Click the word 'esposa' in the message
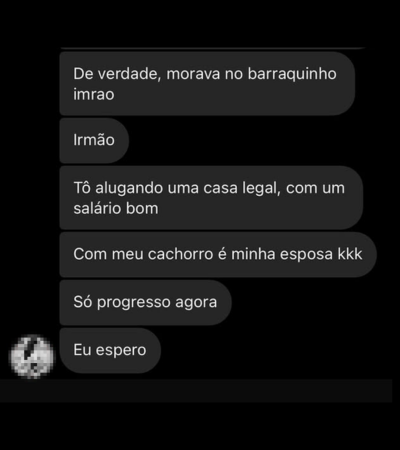Image resolution: width=400 pixels, height=450 pixels. point(306,255)
